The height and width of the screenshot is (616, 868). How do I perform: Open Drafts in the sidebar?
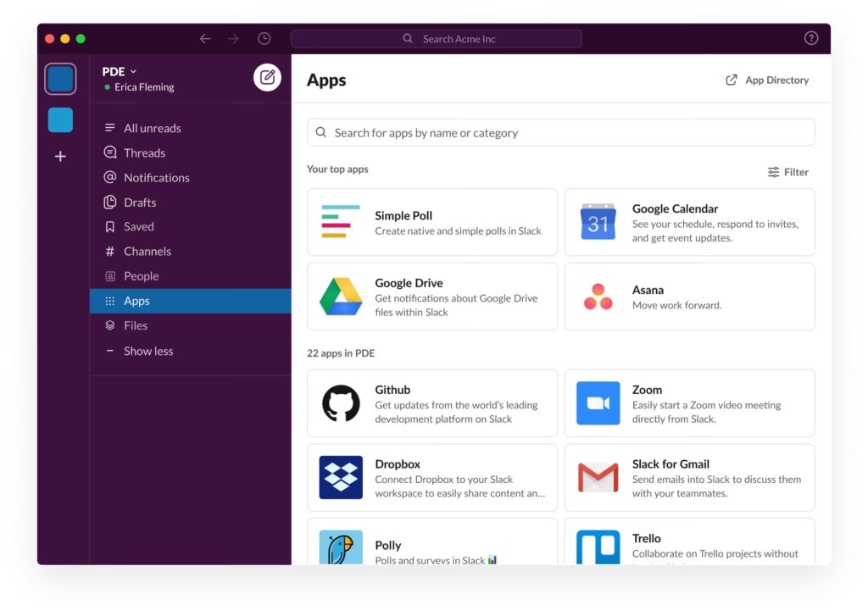coord(140,203)
